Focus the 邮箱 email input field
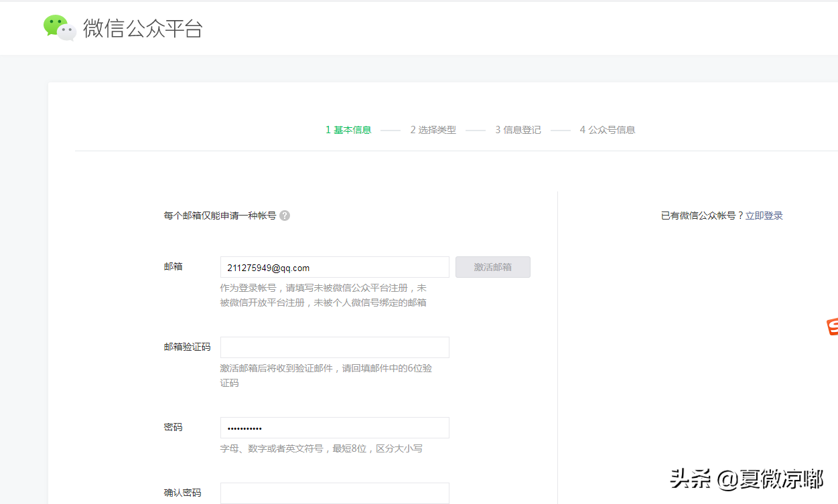838x504 pixels. 334,266
